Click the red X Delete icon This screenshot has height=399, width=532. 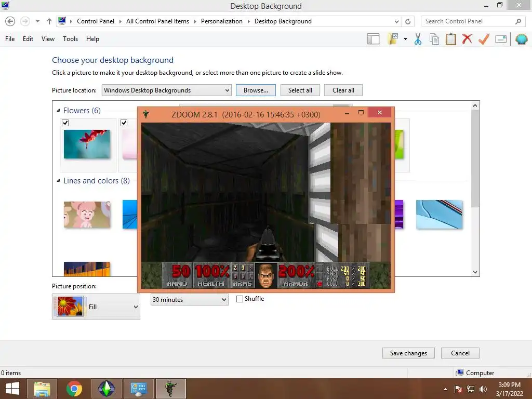click(x=467, y=38)
